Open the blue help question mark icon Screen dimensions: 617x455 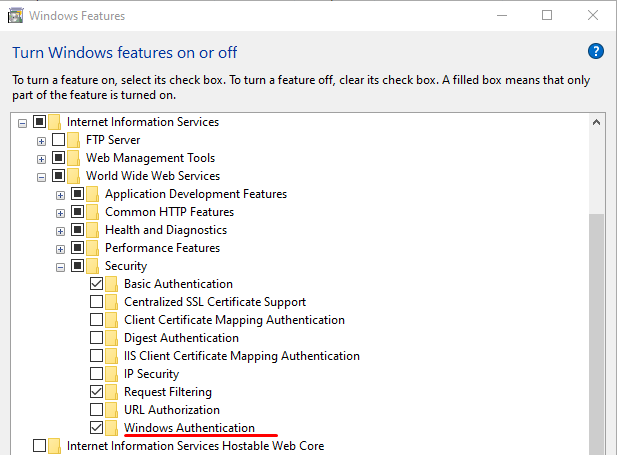coord(596,51)
